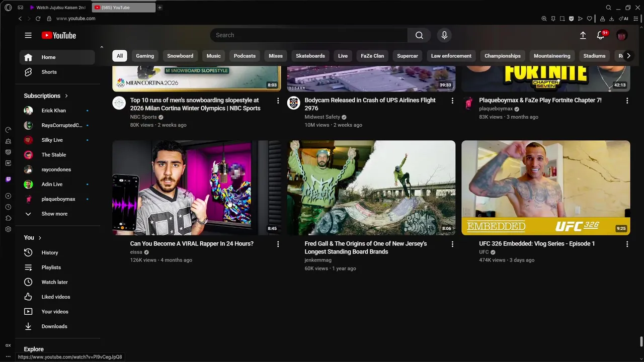The width and height of the screenshot is (644, 362).
Task: Open options menu for Plaqueboymax Fortnite video
Action: pos(627,101)
